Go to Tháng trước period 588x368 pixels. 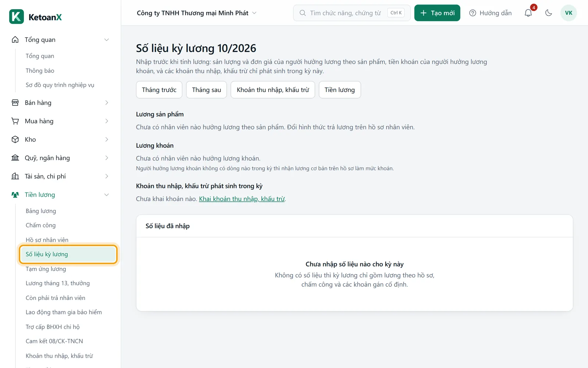click(x=159, y=90)
